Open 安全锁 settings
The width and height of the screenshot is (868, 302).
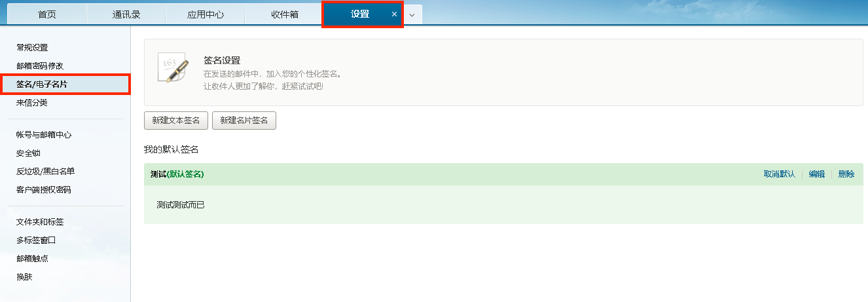(x=28, y=153)
